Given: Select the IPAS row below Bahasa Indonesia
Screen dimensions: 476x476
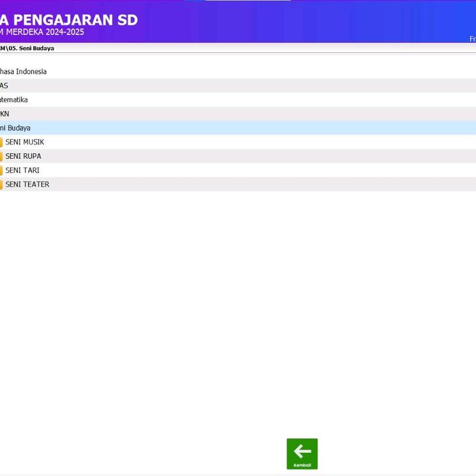Looking at the screenshot, I should (238, 86).
